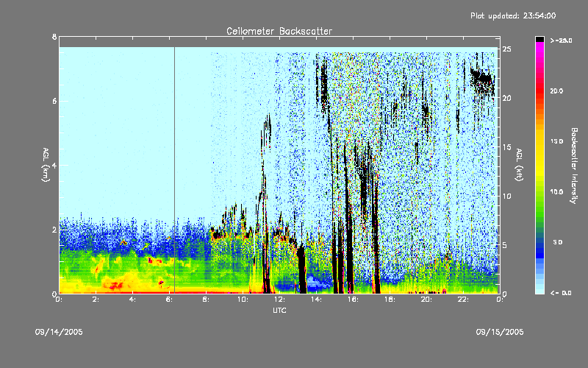
Task: Select the 09/14/2005 start date label
Action: click(59, 332)
